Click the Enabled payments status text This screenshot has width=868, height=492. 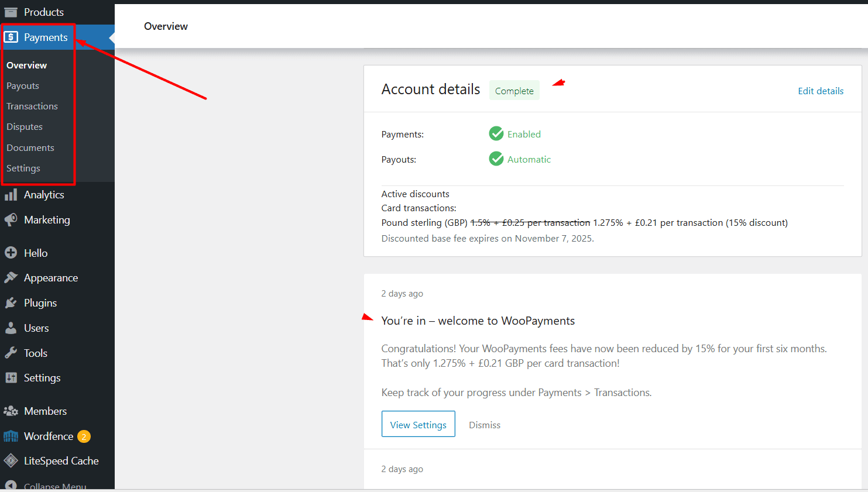524,134
